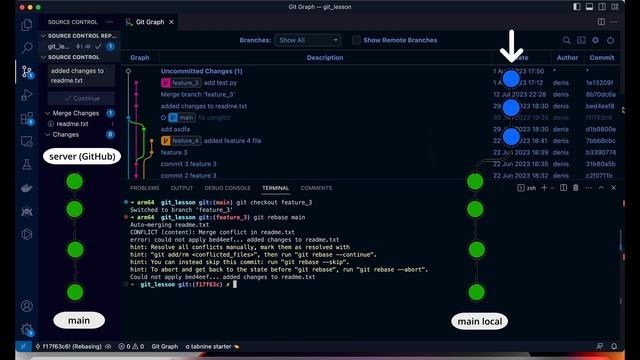Open the new terminal profile dropdown arrow

[x=552, y=188]
